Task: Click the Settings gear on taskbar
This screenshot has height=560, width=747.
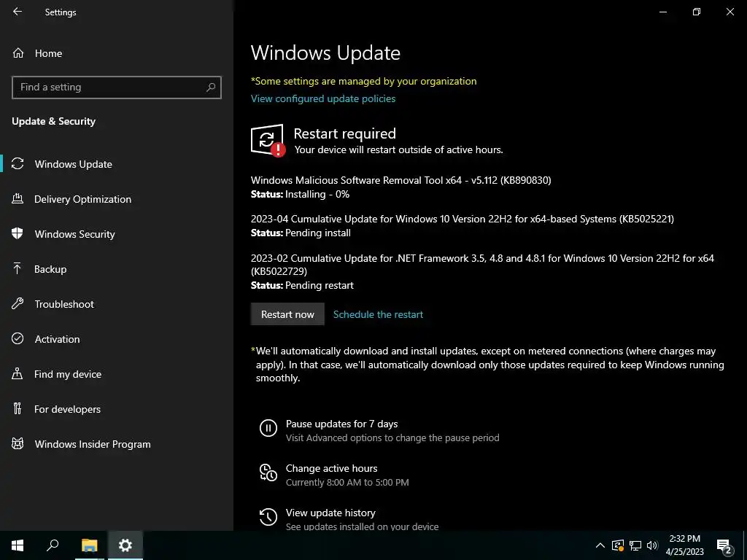Action: [125, 545]
